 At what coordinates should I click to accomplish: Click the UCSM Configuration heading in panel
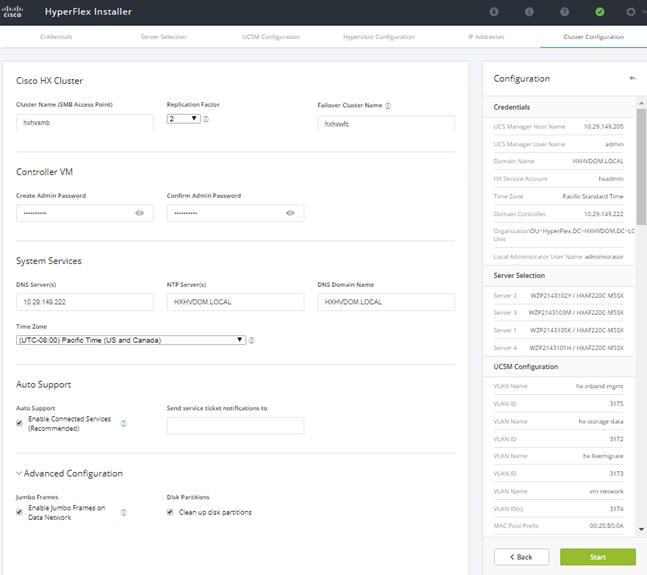[526, 367]
